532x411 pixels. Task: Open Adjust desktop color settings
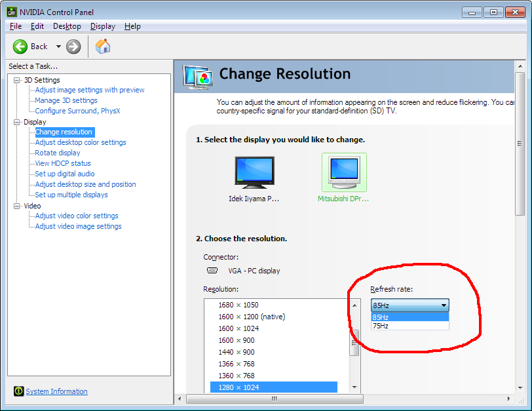[81, 142]
